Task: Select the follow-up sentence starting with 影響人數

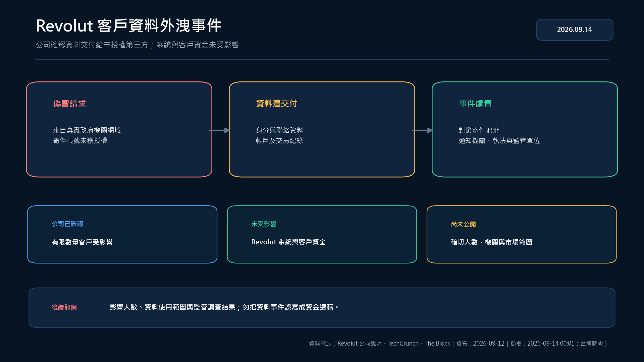Action: 224,307
